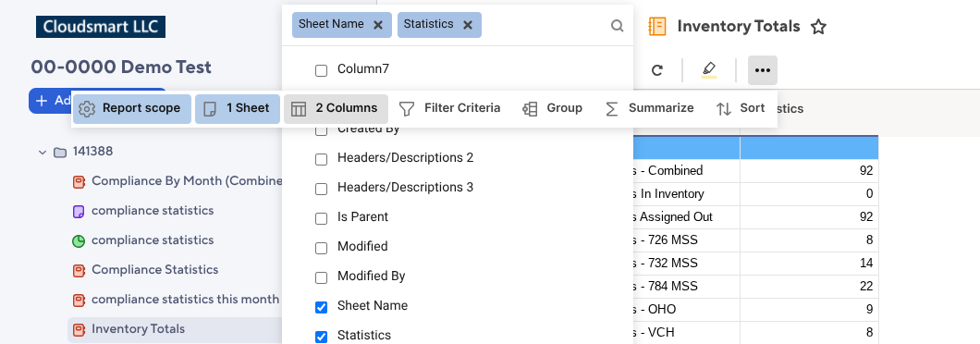Screen dimensions: 980x344
Task: Remove the Statistics chip
Action: 468,25
